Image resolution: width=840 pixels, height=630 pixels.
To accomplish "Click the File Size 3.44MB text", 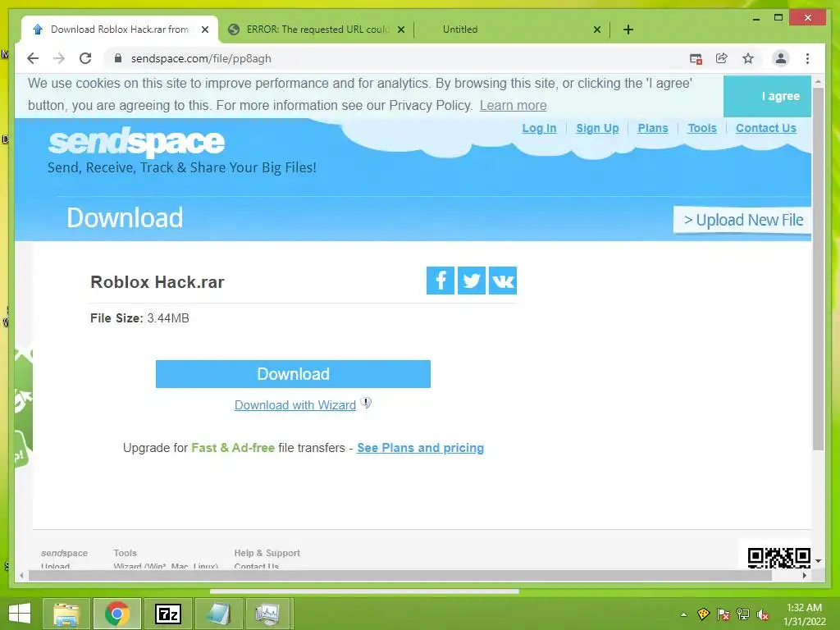I will tap(139, 318).
